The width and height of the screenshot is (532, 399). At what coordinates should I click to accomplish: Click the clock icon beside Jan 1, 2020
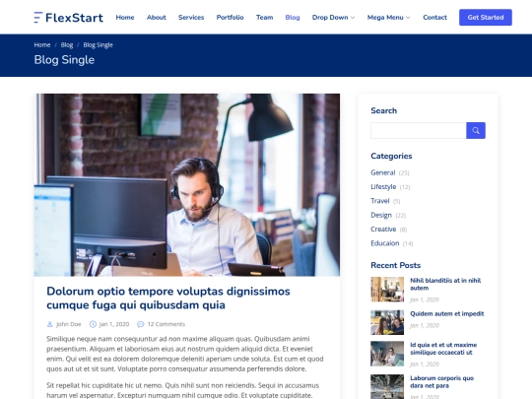pyautogui.click(x=93, y=324)
